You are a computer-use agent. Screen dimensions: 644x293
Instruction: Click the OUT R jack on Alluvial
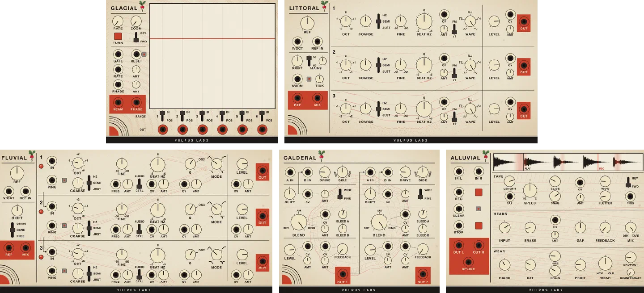pos(479,245)
